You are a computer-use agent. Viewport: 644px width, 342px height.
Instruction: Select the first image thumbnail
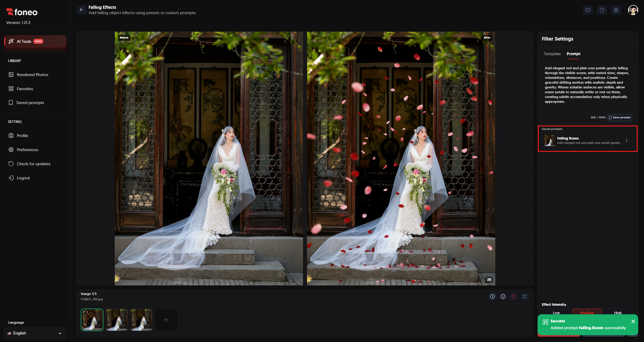[92, 320]
